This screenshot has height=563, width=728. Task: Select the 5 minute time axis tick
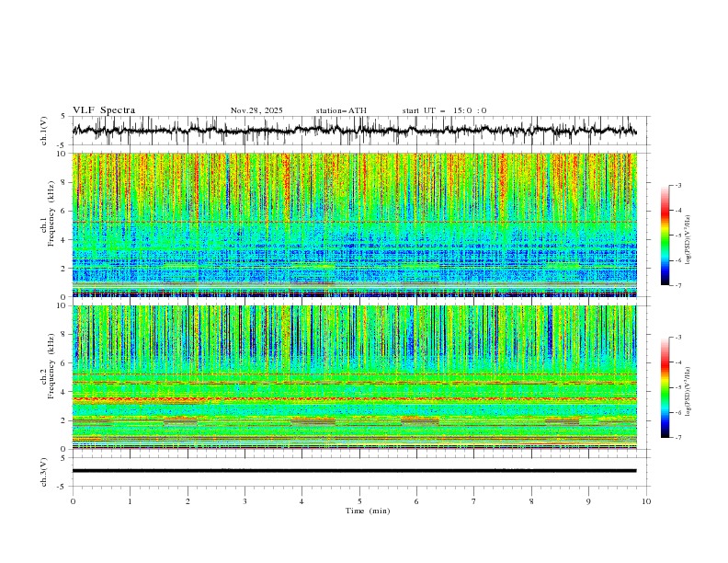point(359,500)
